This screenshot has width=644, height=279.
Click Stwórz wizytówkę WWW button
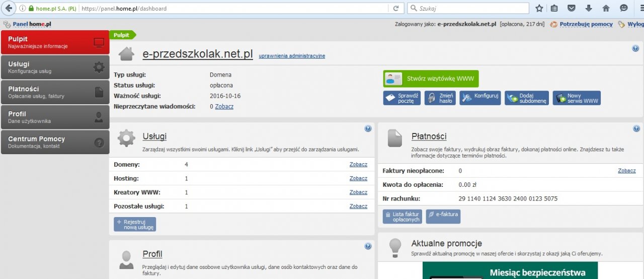pyautogui.click(x=431, y=79)
